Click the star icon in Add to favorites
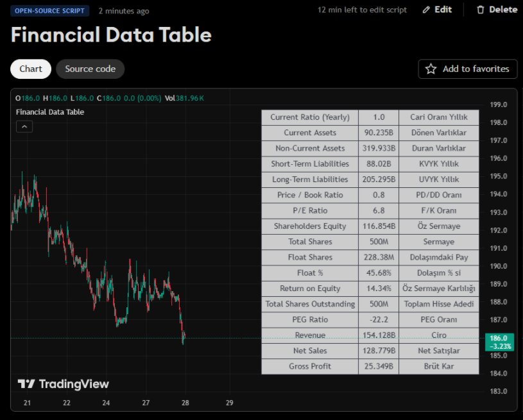This screenshot has width=523, height=420. [431, 69]
